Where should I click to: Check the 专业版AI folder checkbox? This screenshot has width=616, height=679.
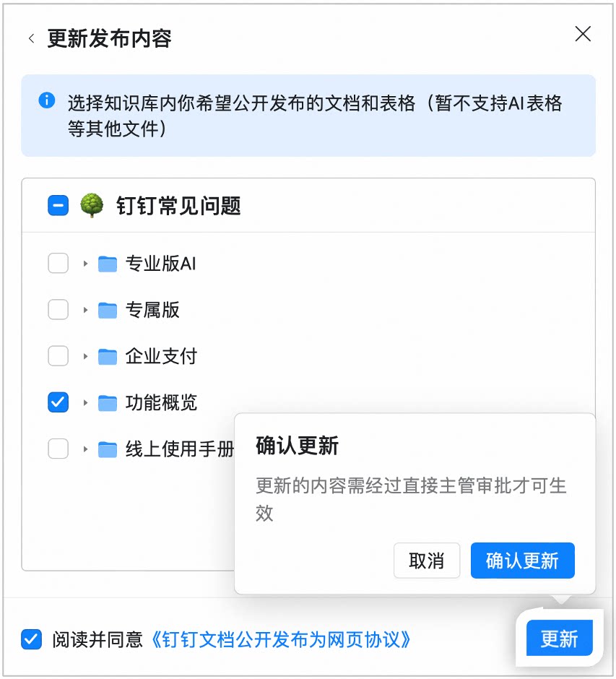tap(58, 263)
